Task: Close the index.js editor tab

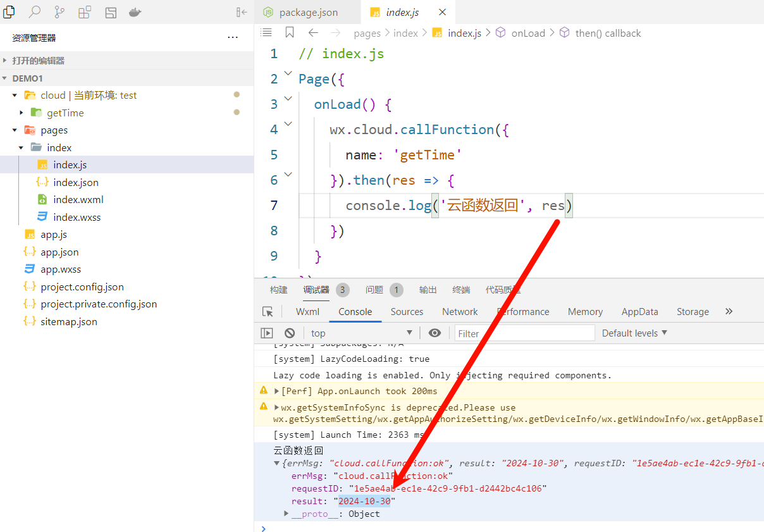Action: coord(443,12)
